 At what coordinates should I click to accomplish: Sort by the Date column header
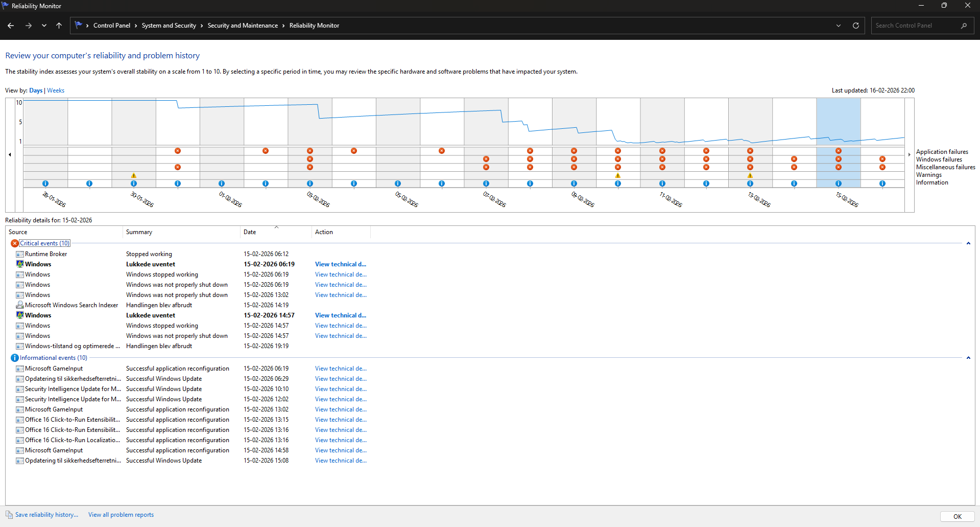point(276,232)
